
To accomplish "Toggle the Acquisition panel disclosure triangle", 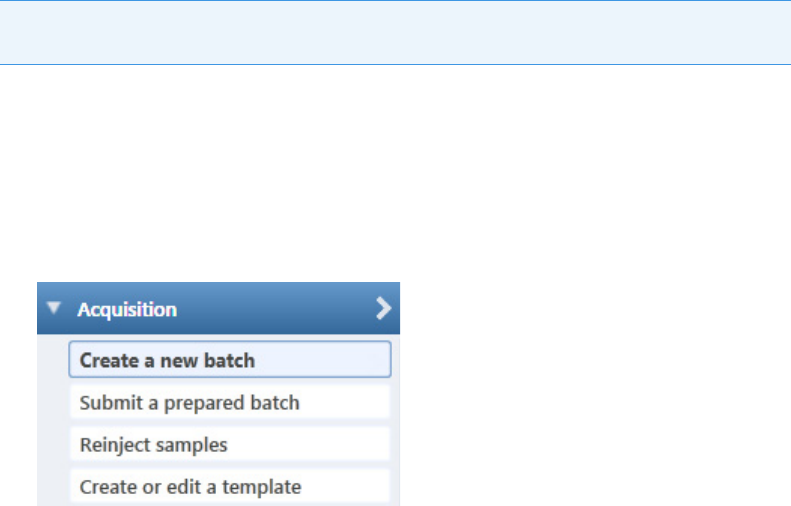I will (x=53, y=307).
